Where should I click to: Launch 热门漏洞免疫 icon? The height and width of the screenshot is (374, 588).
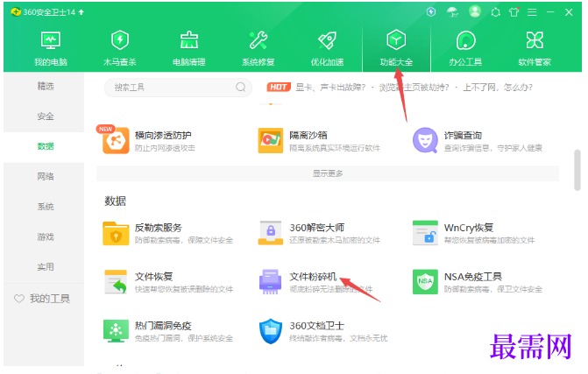tap(116, 331)
